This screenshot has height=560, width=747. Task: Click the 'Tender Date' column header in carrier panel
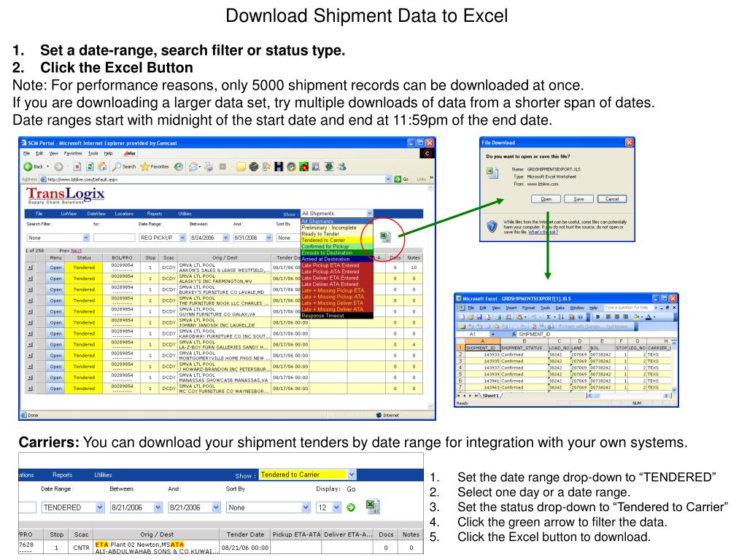pos(245,534)
